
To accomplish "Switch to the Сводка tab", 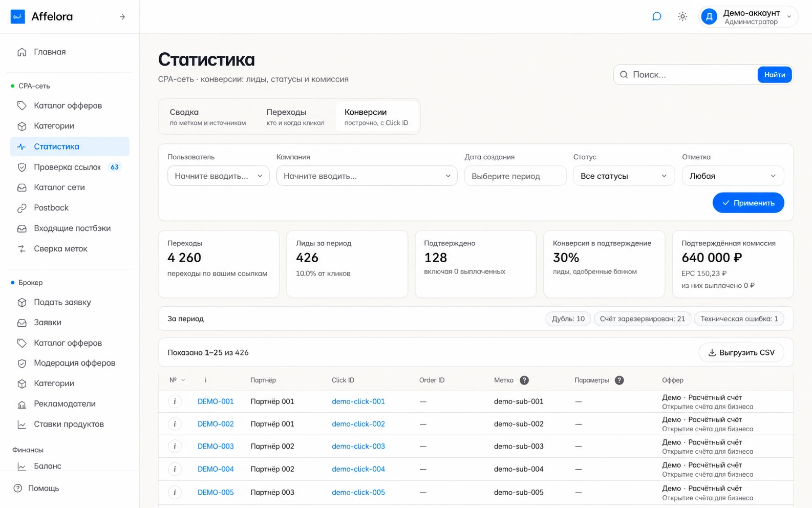I will point(208,117).
